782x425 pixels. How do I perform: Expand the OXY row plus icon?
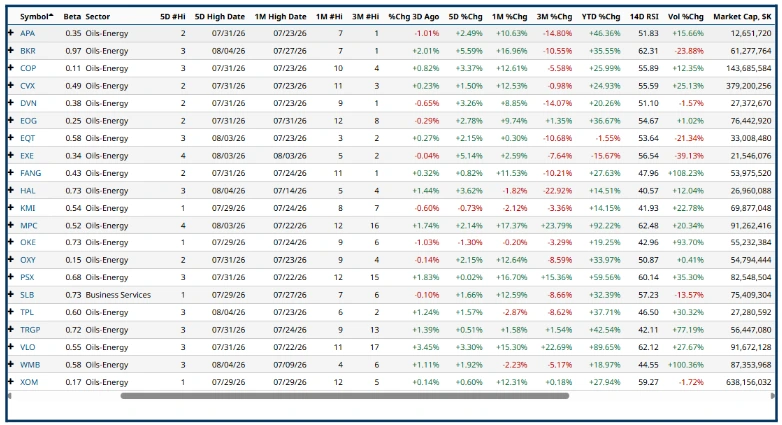[x=10, y=259]
